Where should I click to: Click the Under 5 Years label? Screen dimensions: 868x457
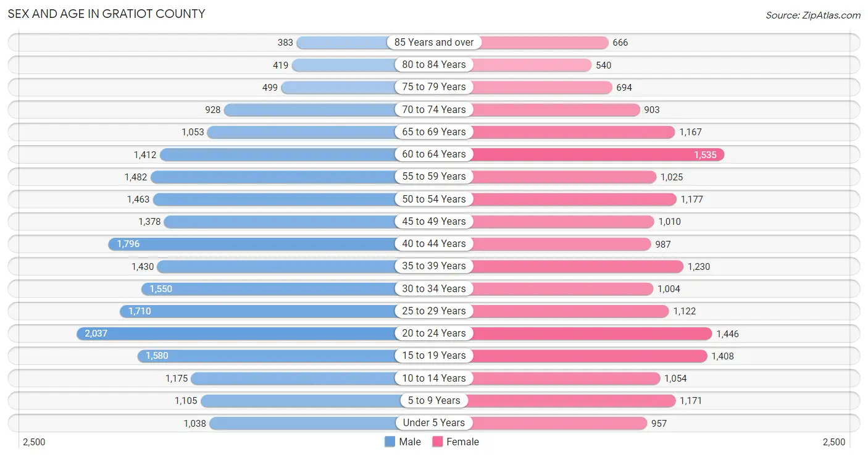[x=434, y=423]
